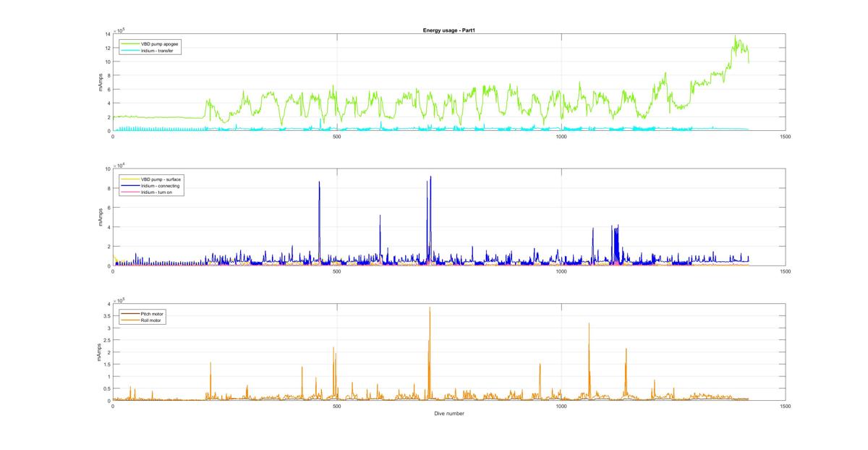Click tick label '1500' under the middle plot

pos(786,272)
